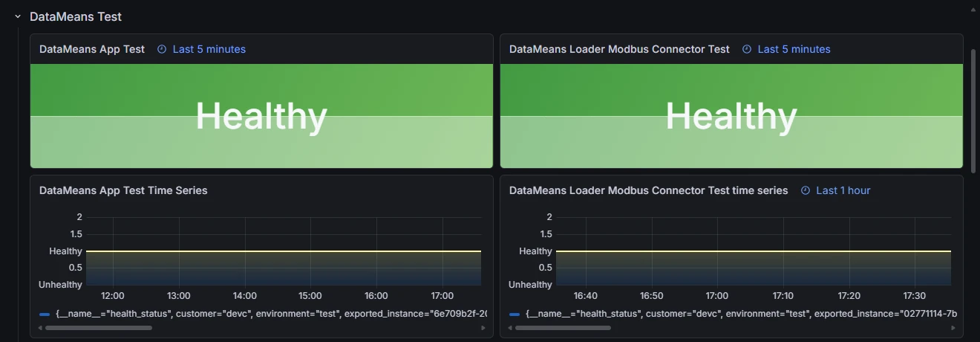
Task: Click Last 5 minutes on DataMeans App Test
Action: (209, 49)
